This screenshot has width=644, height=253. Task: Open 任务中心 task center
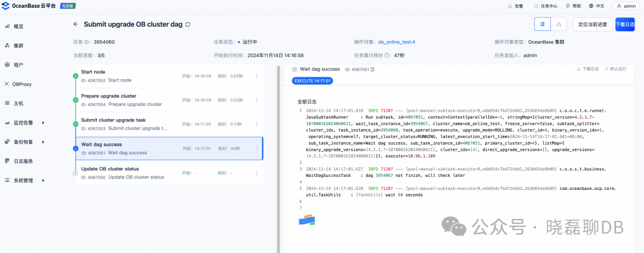546,6
